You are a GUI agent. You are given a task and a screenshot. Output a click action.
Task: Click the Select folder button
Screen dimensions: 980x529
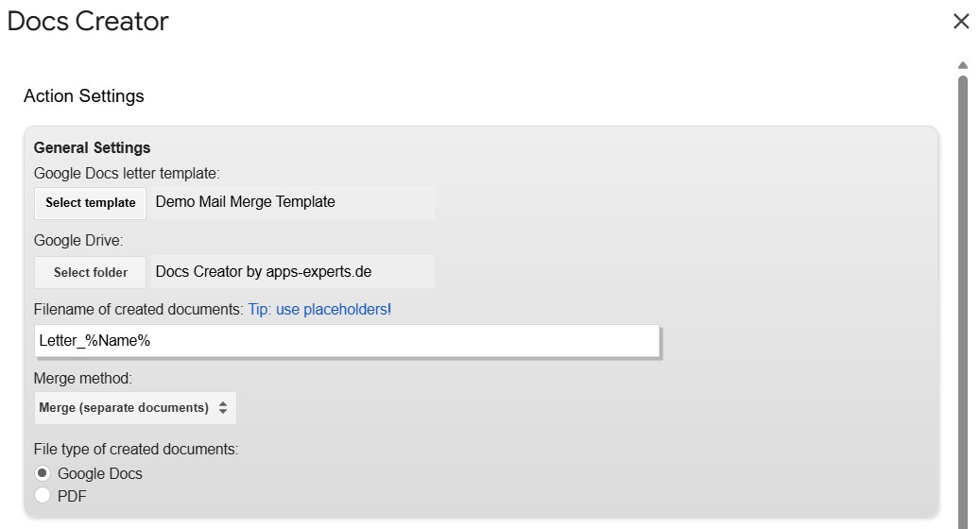point(90,272)
